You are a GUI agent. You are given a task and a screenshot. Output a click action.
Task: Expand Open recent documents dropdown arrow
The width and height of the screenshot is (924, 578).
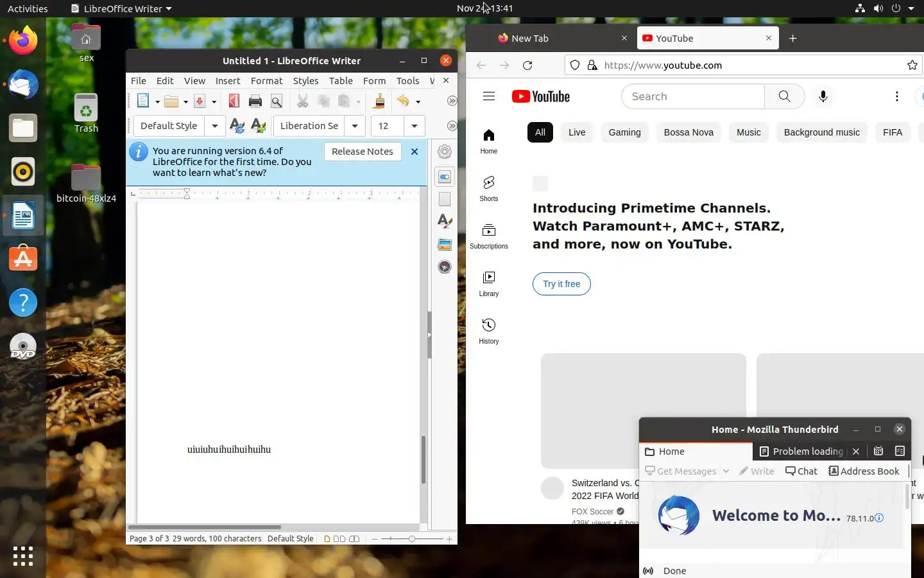click(185, 101)
